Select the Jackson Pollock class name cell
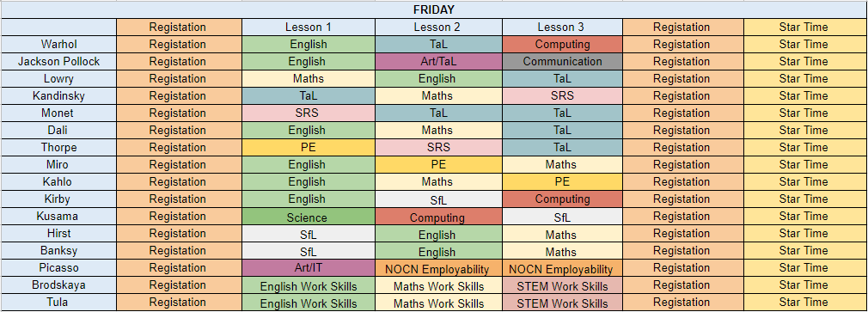Screen dimensions: 868x312 point(58,61)
